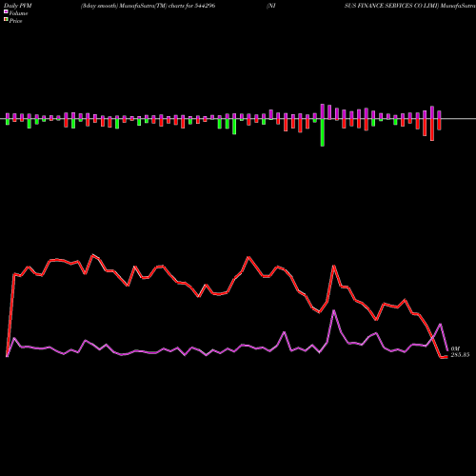The image size is (476, 476).
Task: Click the 'Daily PVM' chart title text
Action: point(18,6)
